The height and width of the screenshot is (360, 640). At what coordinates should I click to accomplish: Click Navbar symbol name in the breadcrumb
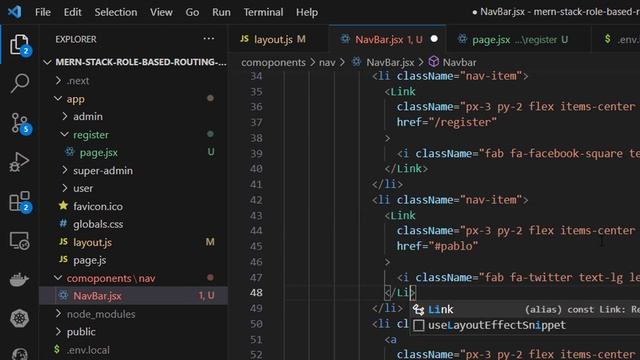[x=459, y=62]
